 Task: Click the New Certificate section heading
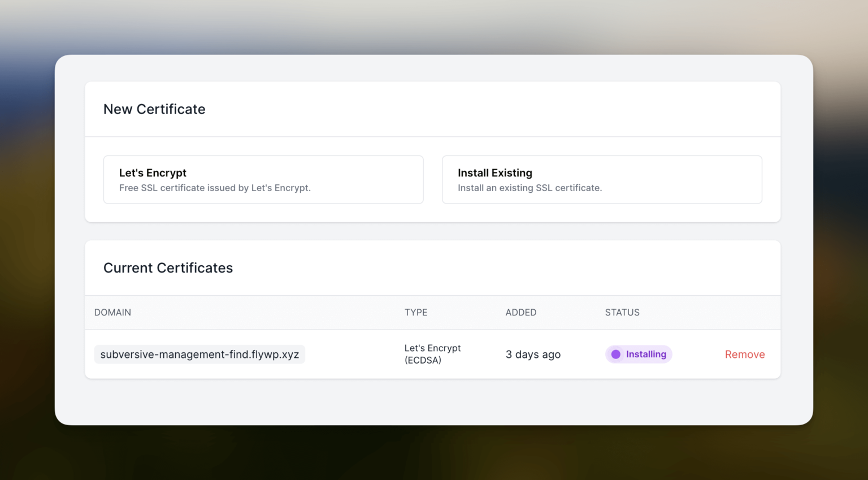pyautogui.click(x=154, y=109)
